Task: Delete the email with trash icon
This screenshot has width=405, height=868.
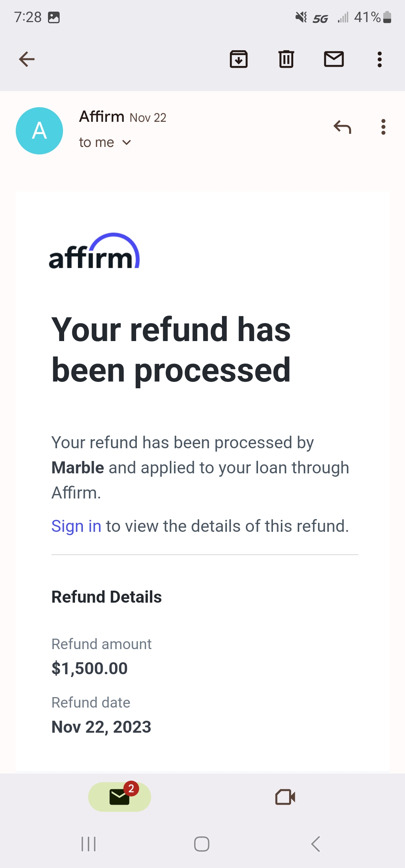Action: coord(286,59)
